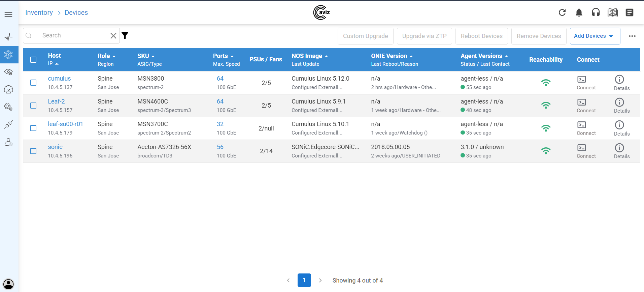The height and width of the screenshot is (292, 644).
Task: Toggle the select-all header checkbox
Action: pyautogui.click(x=33, y=60)
